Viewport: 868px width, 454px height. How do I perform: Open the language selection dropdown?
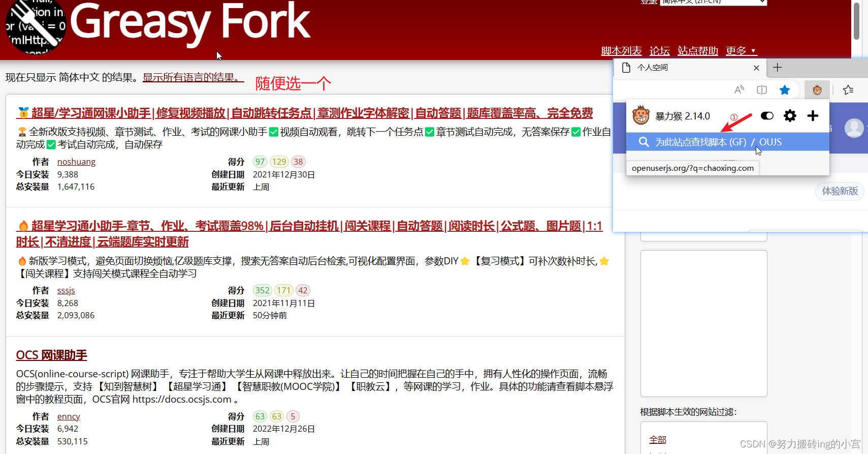(x=713, y=2)
